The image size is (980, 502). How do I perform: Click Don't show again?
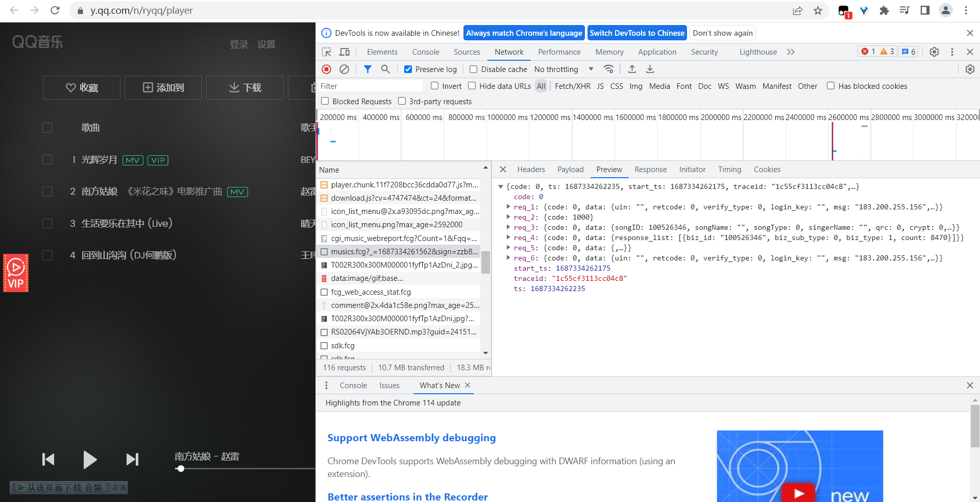pos(723,33)
